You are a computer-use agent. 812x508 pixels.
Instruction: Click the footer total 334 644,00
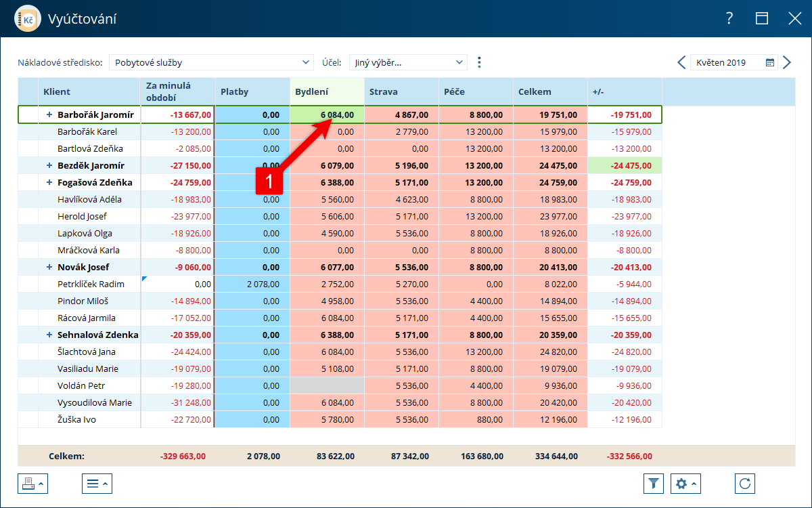[556, 457]
